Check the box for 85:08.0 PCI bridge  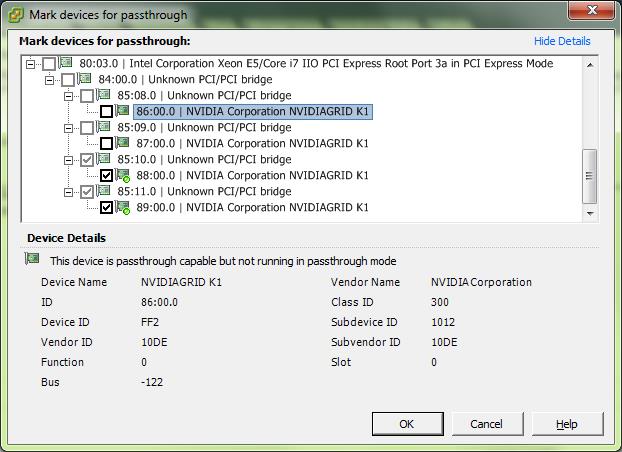coord(87,96)
